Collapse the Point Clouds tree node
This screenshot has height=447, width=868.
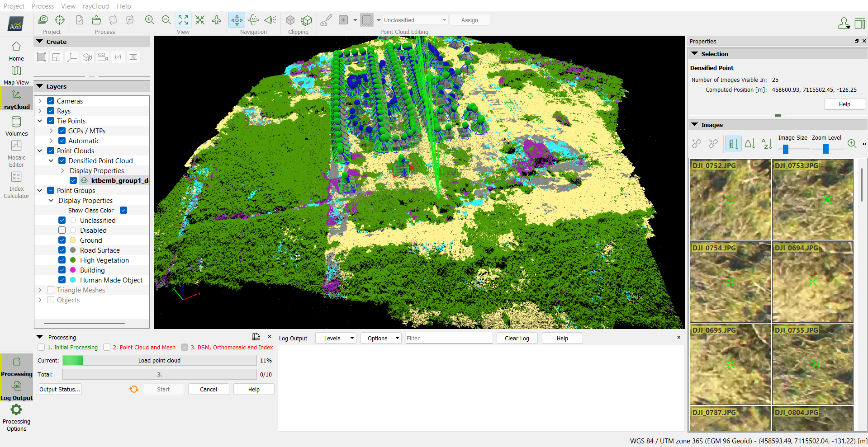click(40, 151)
